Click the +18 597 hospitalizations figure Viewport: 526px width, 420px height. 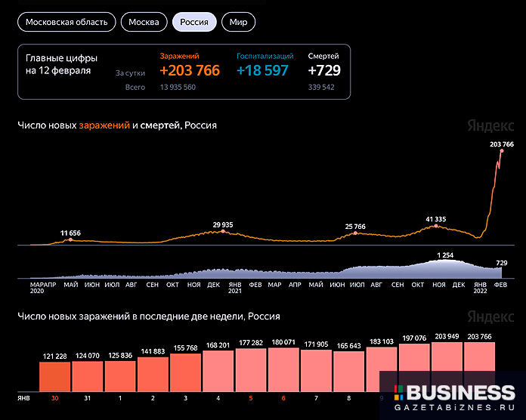coord(262,71)
